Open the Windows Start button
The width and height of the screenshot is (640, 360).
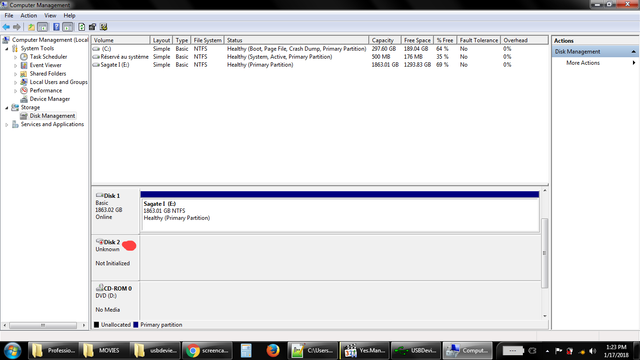click(12, 351)
